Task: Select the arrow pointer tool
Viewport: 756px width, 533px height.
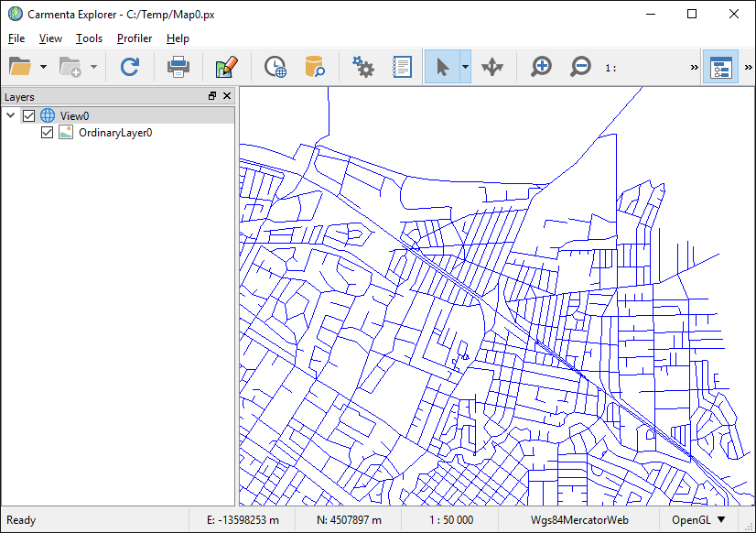Action: point(442,67)
